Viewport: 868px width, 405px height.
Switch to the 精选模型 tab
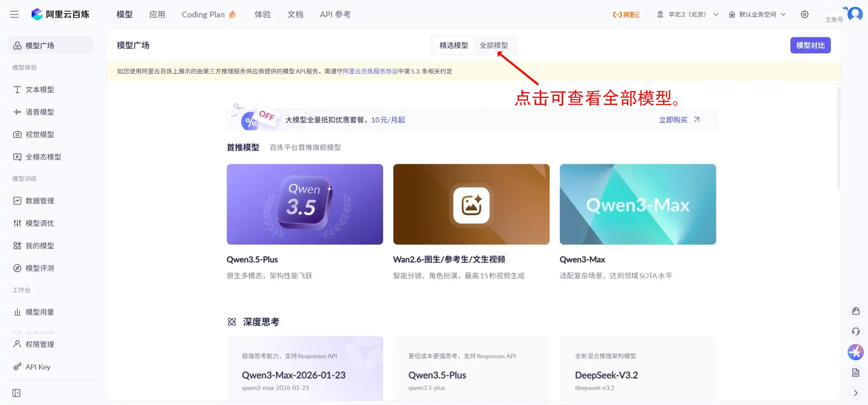pyautogui.click(x=454, y=45)
